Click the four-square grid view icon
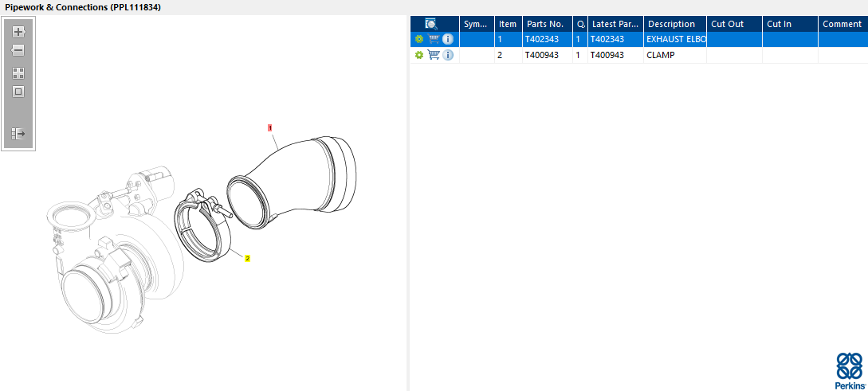The width and height of the screenshot is (868, 391). pos(18,73)
